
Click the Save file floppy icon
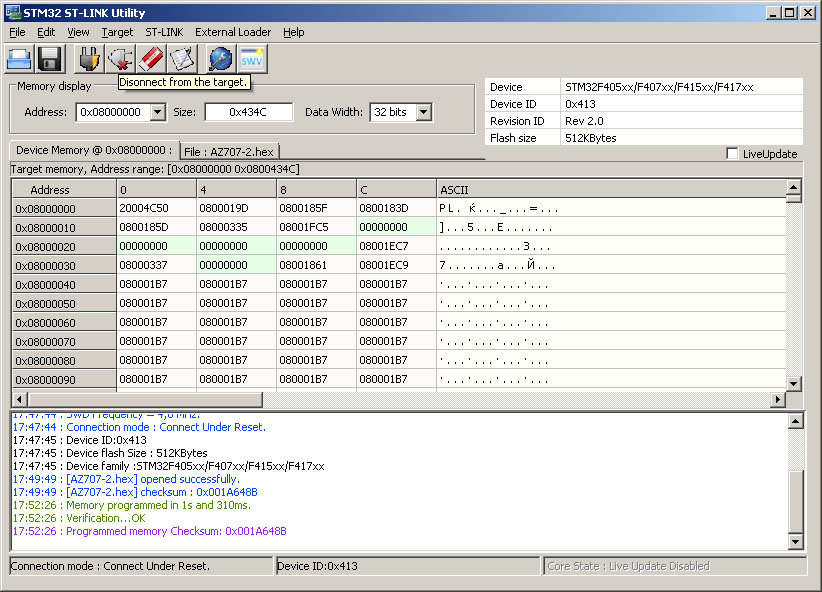pos(50,59)
